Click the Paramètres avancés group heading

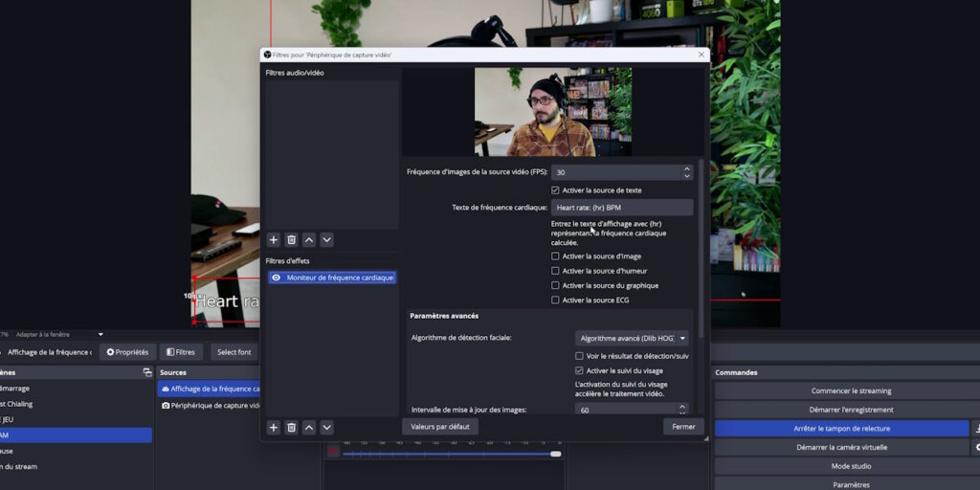pyautogui.click(x=444, y=316)
